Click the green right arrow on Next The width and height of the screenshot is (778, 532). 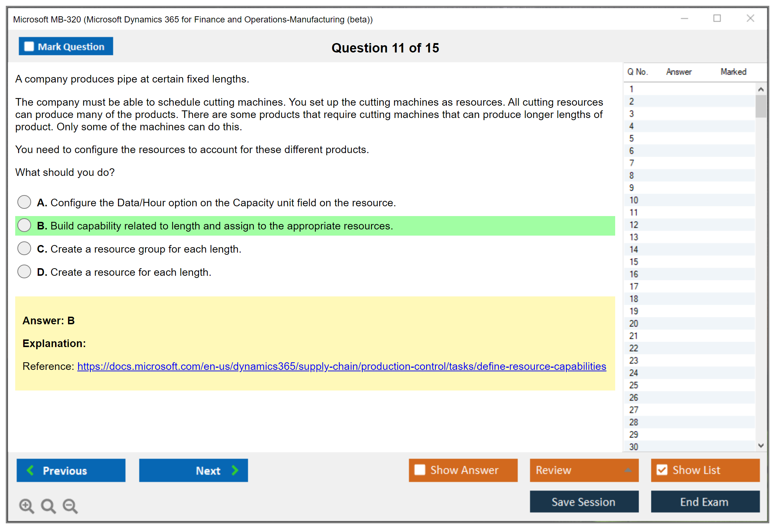pyautogui.click(x=235, y=470)
